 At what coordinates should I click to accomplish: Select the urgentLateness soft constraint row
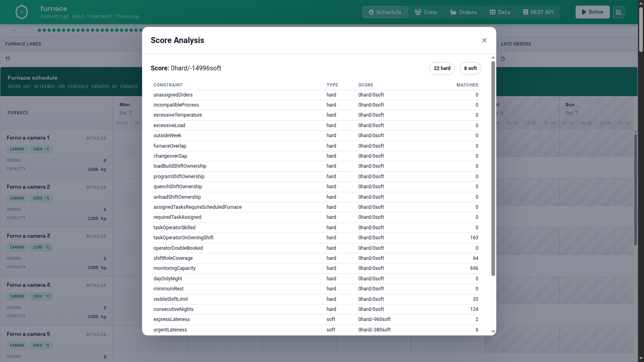316,330
